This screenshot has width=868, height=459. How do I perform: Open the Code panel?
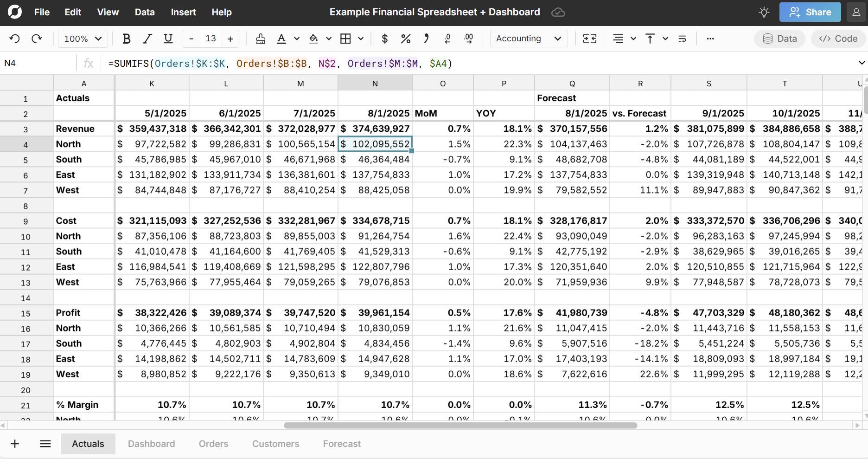837,39
